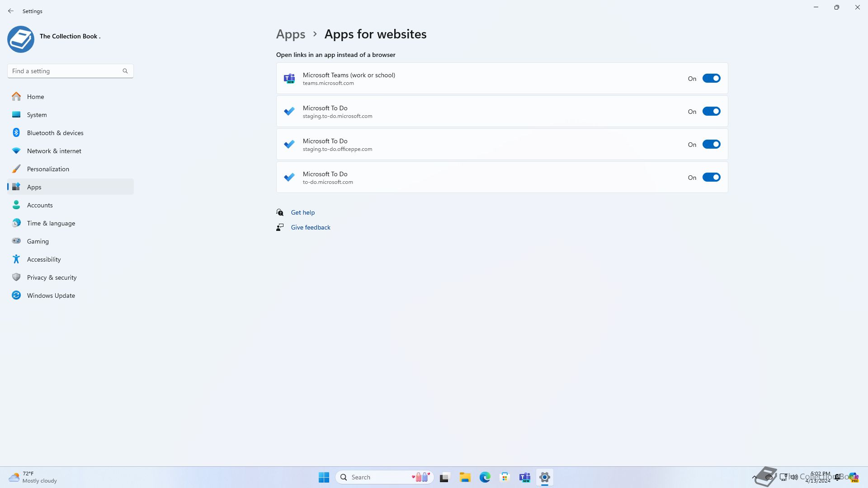Open Windows Update in the sidebar
868x488 pixels.
pos(71,296)
